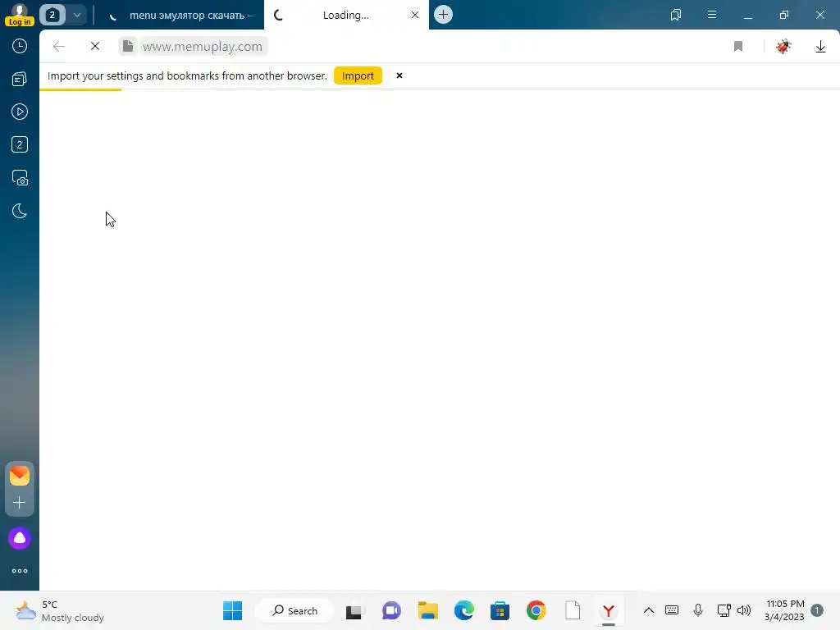The height and width of the screenshot is (630, 840).
Task: Open the clock and calendar flyout
Action: point(784,610)
